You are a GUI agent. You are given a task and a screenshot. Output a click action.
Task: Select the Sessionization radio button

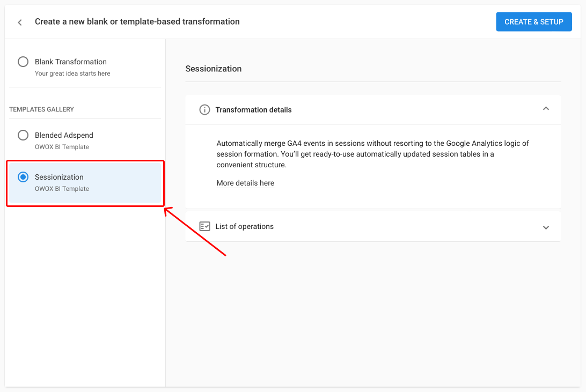[x=23, y=177]
